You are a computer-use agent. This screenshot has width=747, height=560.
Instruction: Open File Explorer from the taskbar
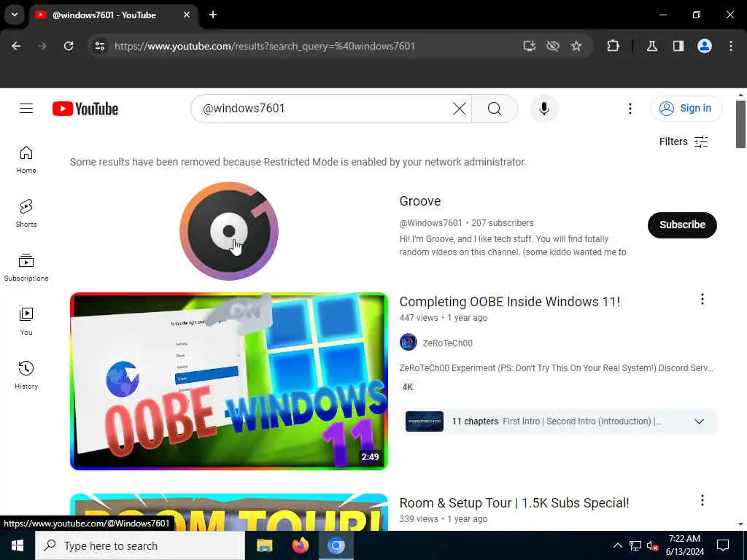coord(264,545)
